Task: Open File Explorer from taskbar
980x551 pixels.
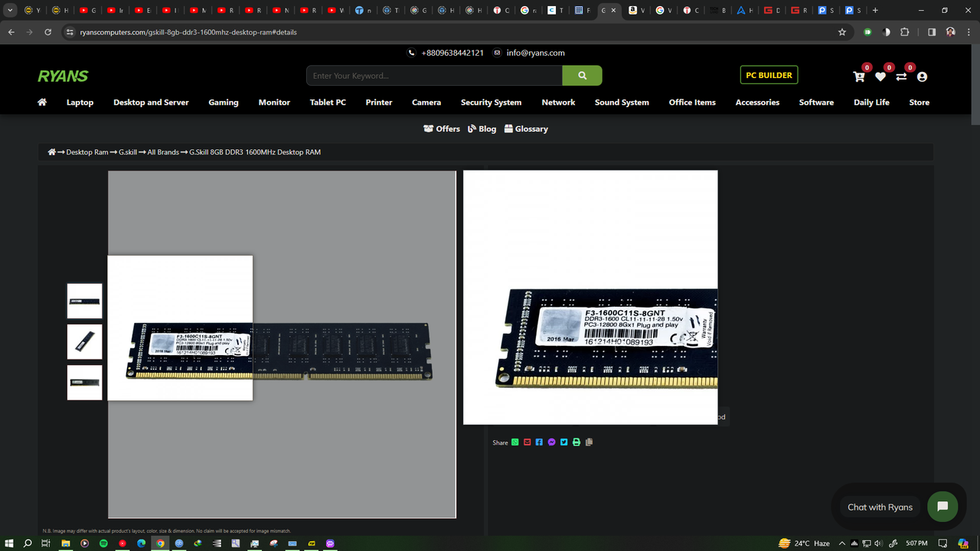Action: tap(65, 543)
